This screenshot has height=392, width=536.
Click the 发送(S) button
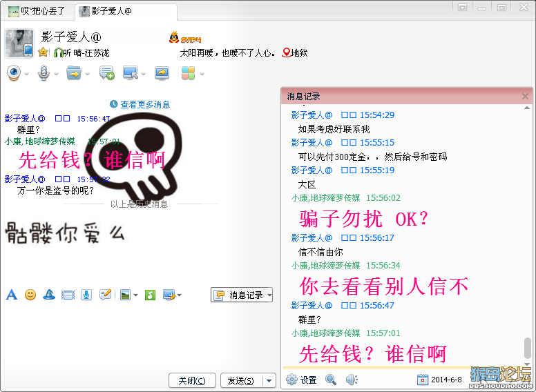(241, 380)
